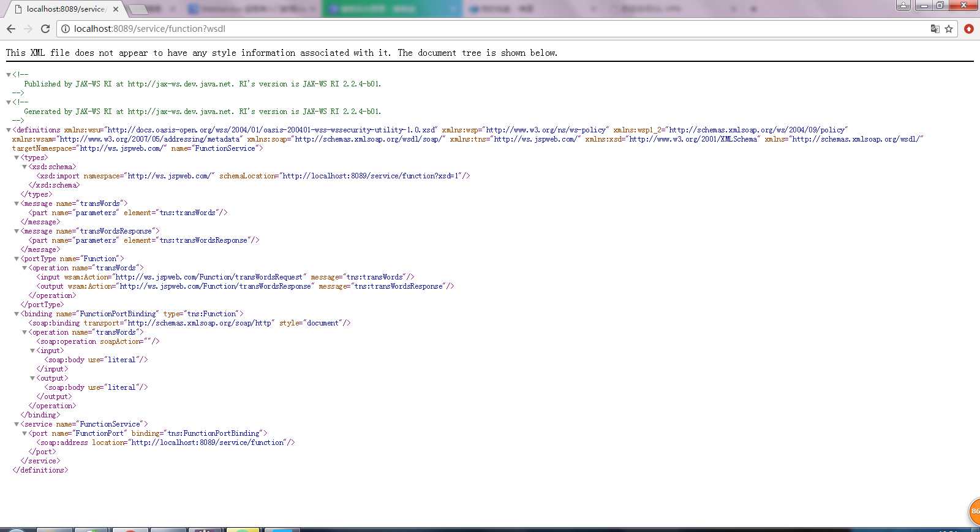Image resolution: width=980 pixels, height=532 pixels.
Task: Click part element="tns:transWordsResponse" line
Action: point(144,240)
